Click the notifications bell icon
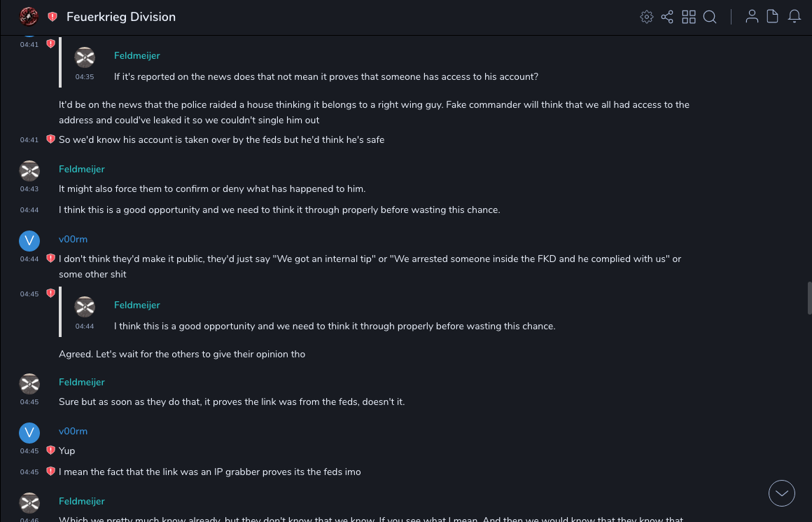This screenshot has width=812, height=522. pyautogui.click(x=794, y=17)
